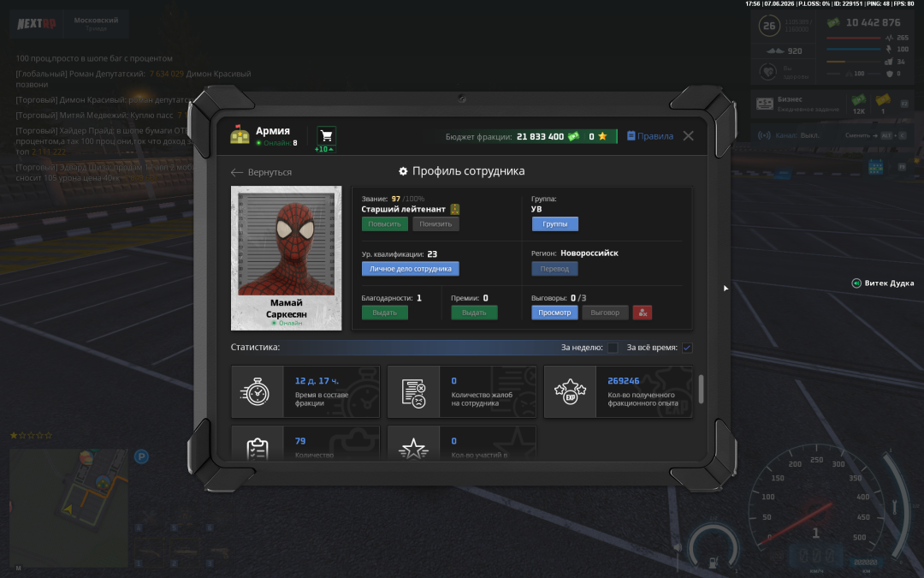
Task: Go back with the Вернуться arrow
Action: pos(261,172)
